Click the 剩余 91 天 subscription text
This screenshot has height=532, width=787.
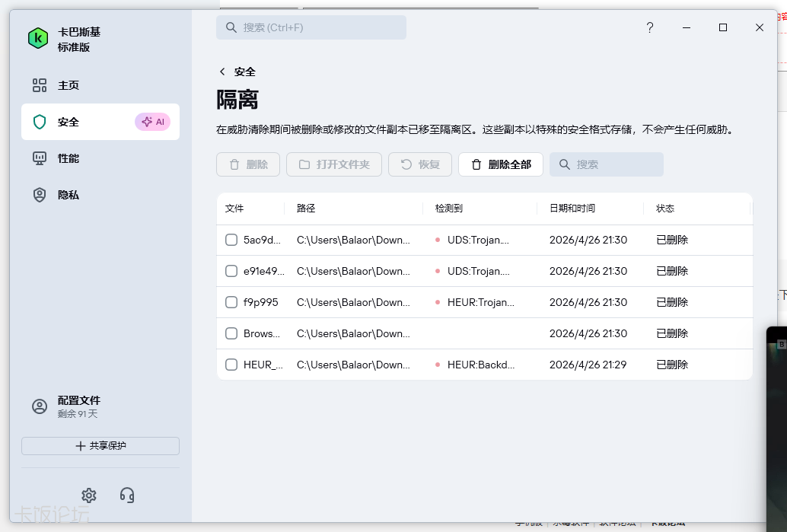78,414
